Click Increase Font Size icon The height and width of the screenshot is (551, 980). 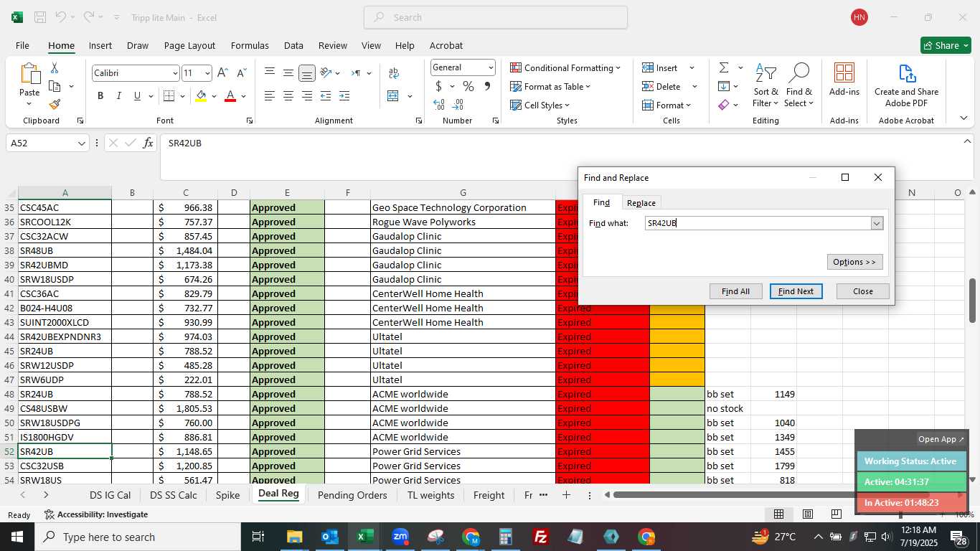222,72
